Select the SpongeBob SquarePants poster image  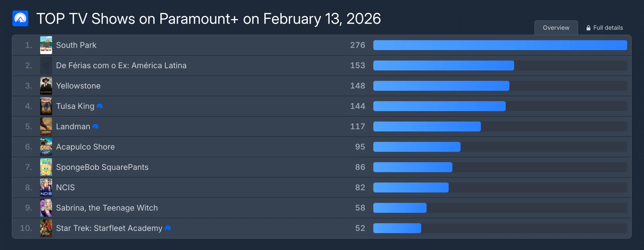click(x=46, y=167)
